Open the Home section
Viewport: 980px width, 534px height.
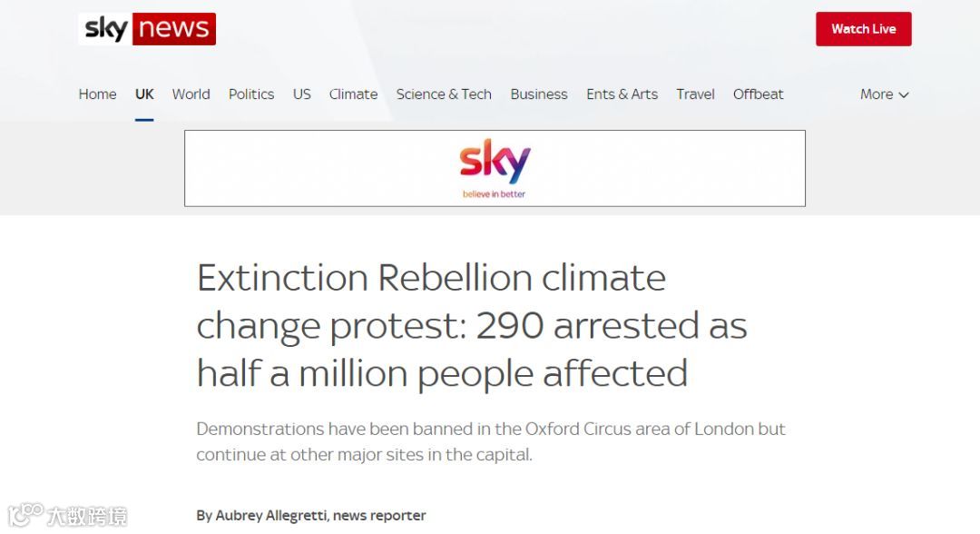pos(97,94)
